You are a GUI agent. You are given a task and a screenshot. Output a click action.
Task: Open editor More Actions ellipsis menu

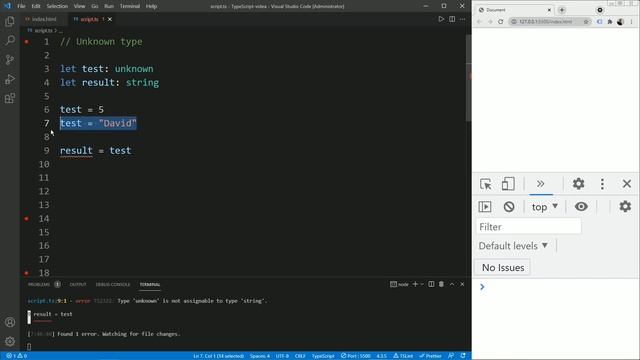tap(462, 19)
